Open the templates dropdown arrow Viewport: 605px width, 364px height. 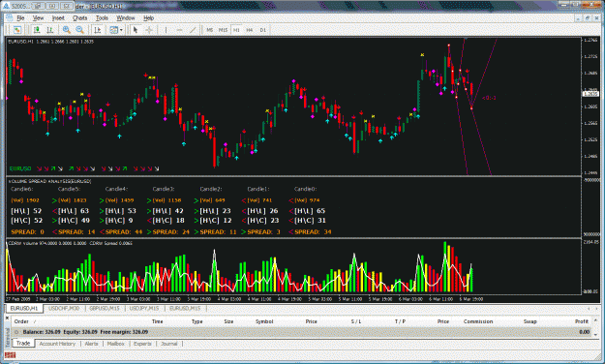[121, 30]
